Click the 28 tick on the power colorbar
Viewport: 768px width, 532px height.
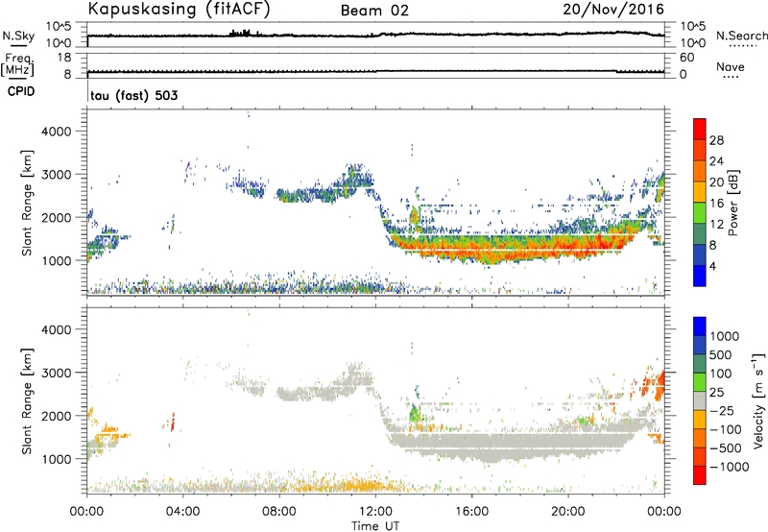716,140
